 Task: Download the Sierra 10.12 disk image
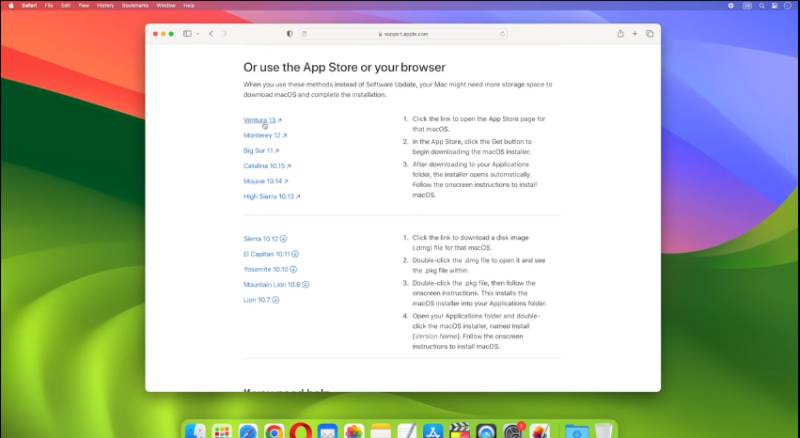tap(265, 239)
